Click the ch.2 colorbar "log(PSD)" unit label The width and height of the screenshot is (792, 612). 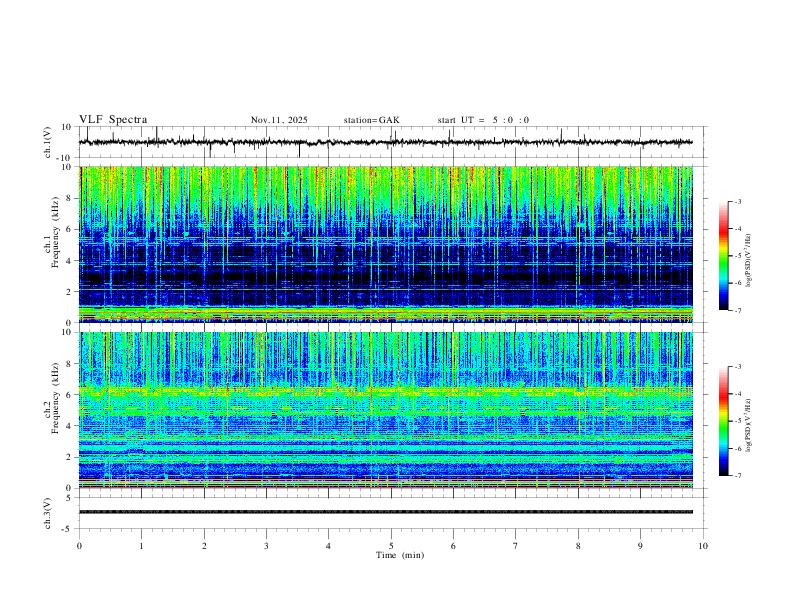[748, 426]
